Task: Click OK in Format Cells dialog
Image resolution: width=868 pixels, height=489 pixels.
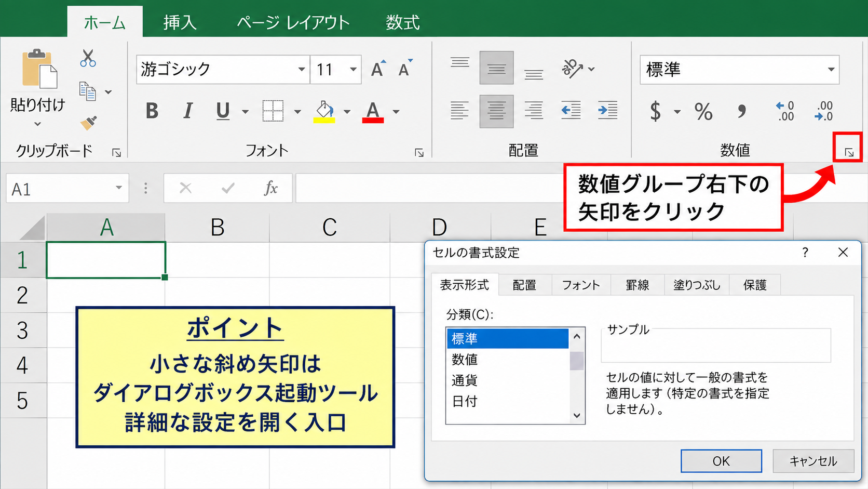Action: (721, 461)
